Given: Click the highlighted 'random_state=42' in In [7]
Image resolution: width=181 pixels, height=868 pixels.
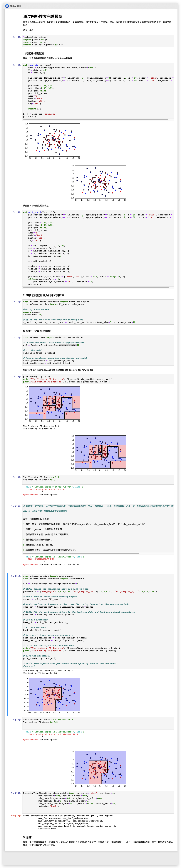Looking at the screenshot, I should point(70,345).
